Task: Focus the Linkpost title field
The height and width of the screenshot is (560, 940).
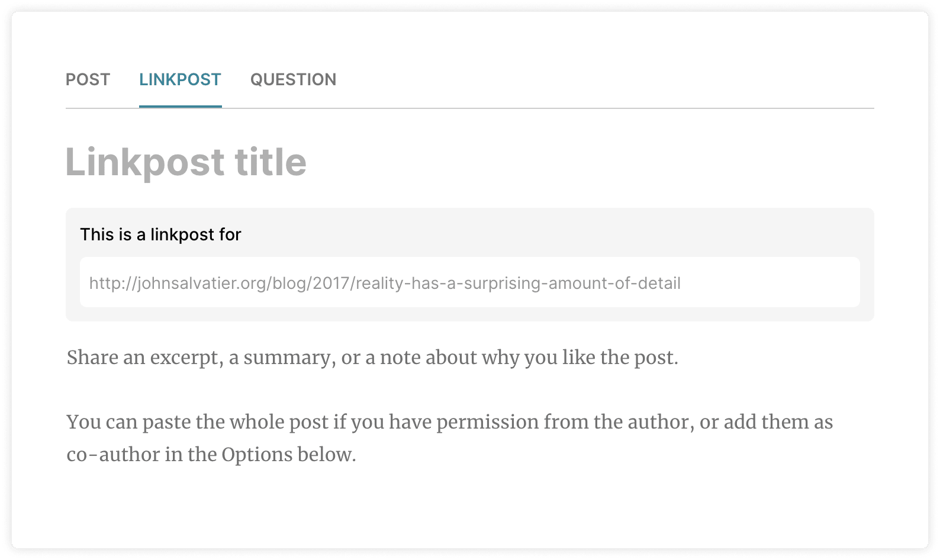Action: click(x=186, y=162)
